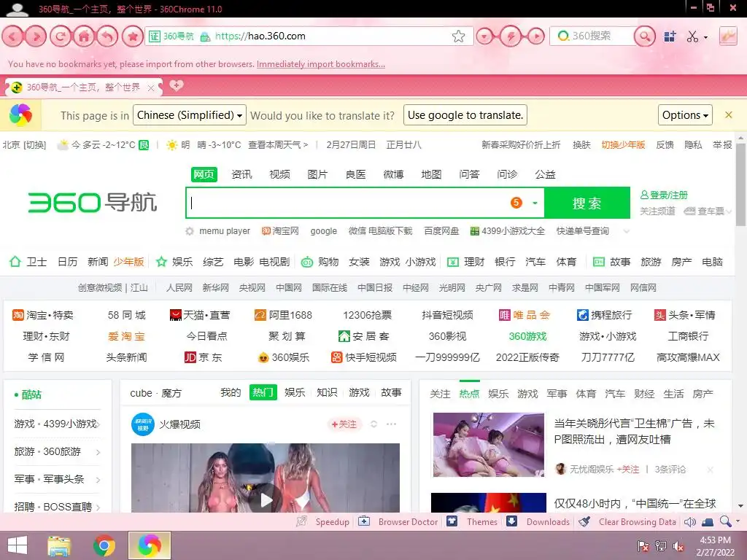
Task: Switch to the 图片 search tab
Action: 317,174
